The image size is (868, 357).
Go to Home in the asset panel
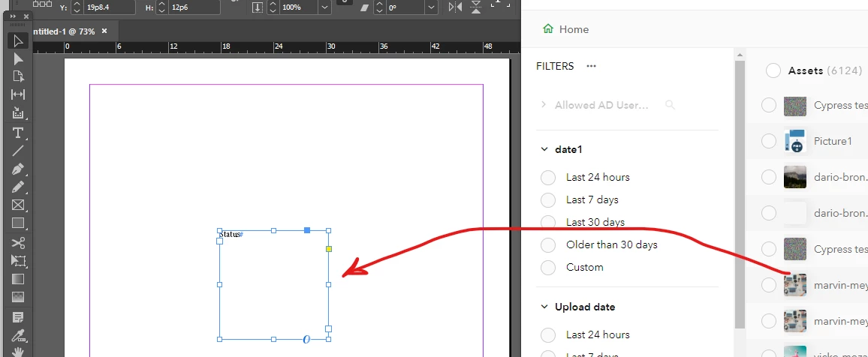pyautogui.click(x=565, y=28)
